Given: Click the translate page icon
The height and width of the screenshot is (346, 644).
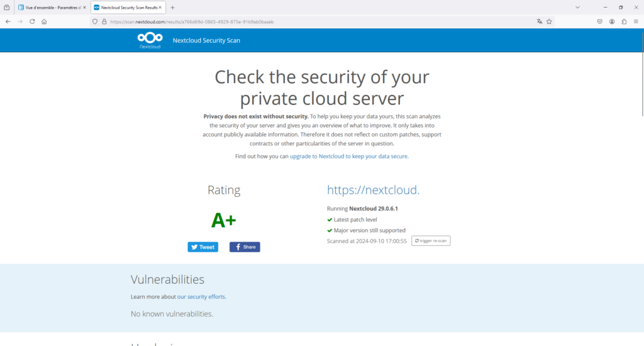Looking at the screenshot, I should click(x=539, y=22).
